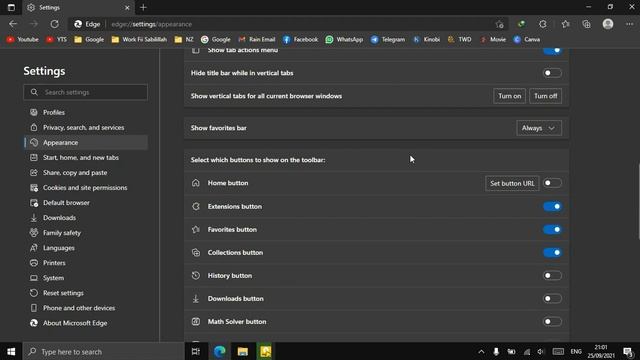The height and width of the screenshot is (360, 640).
Task: Open the Movie bookmark
Action: [493, 40]
